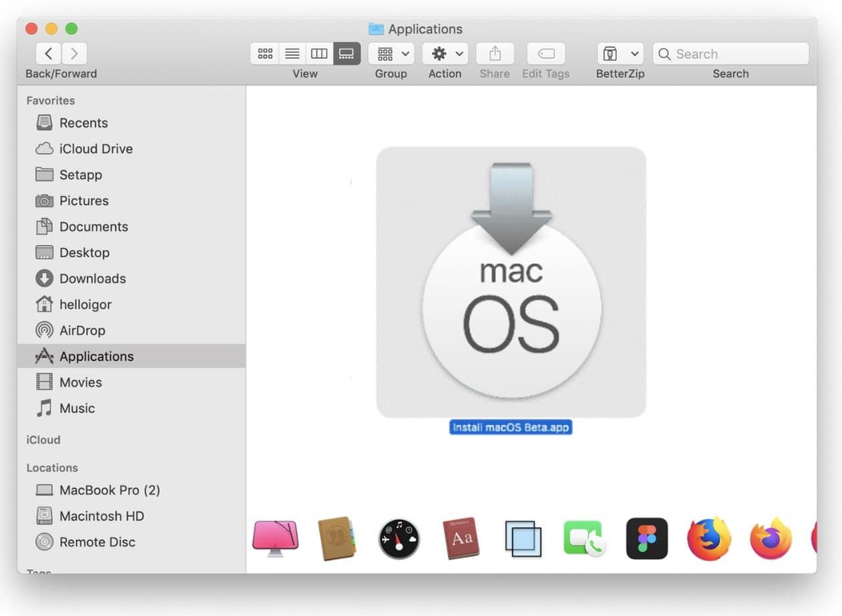Click the Back navigation arrow
842x616 pixels.
(x=48, y=53)
